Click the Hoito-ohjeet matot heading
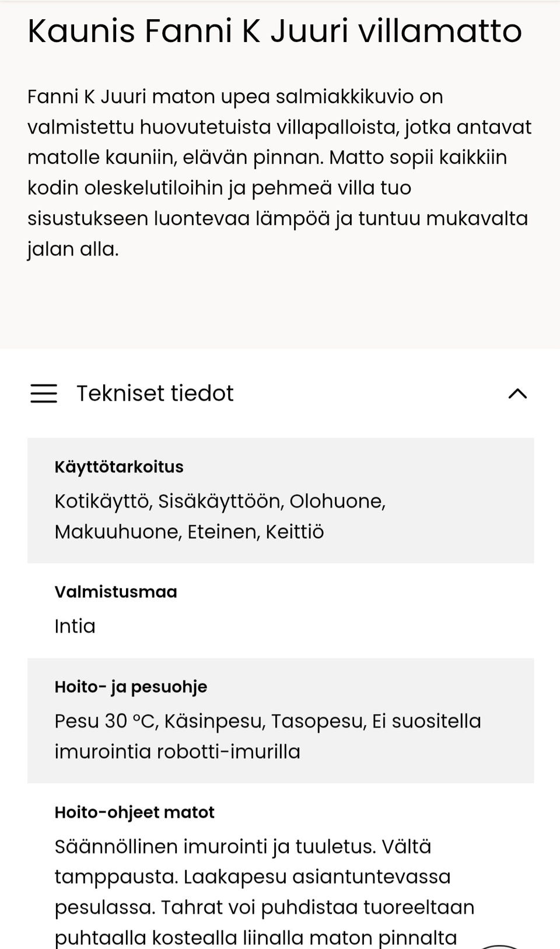The image size is (560, 949). point(135,812)
